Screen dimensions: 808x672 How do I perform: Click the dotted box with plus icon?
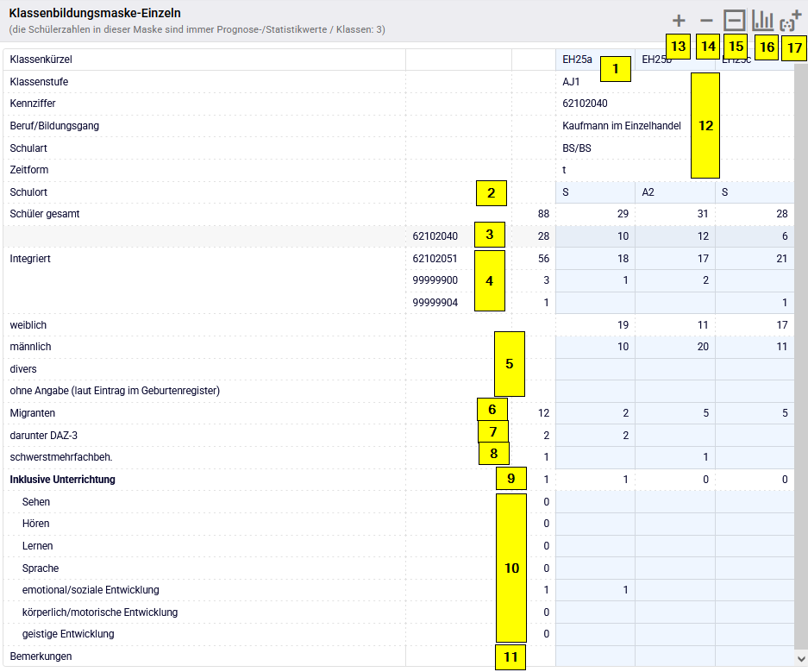click(x=791, y=22)
